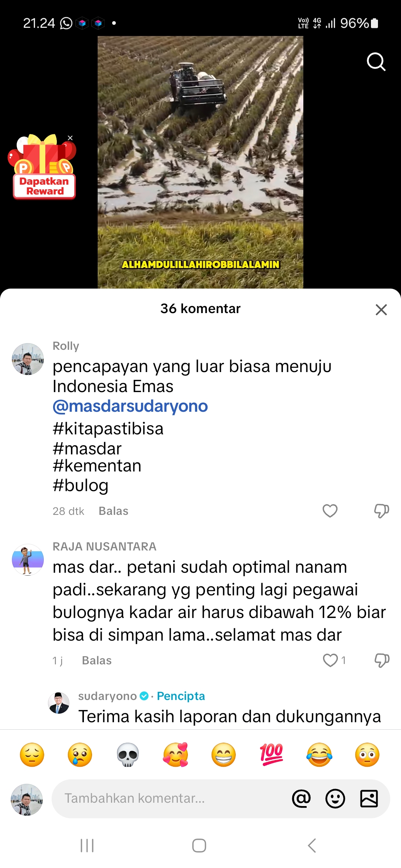Dislike Rolly's comment with thumbs-down icon
The height and width of the screenshot is (868, 401).
tap(381, 511)
